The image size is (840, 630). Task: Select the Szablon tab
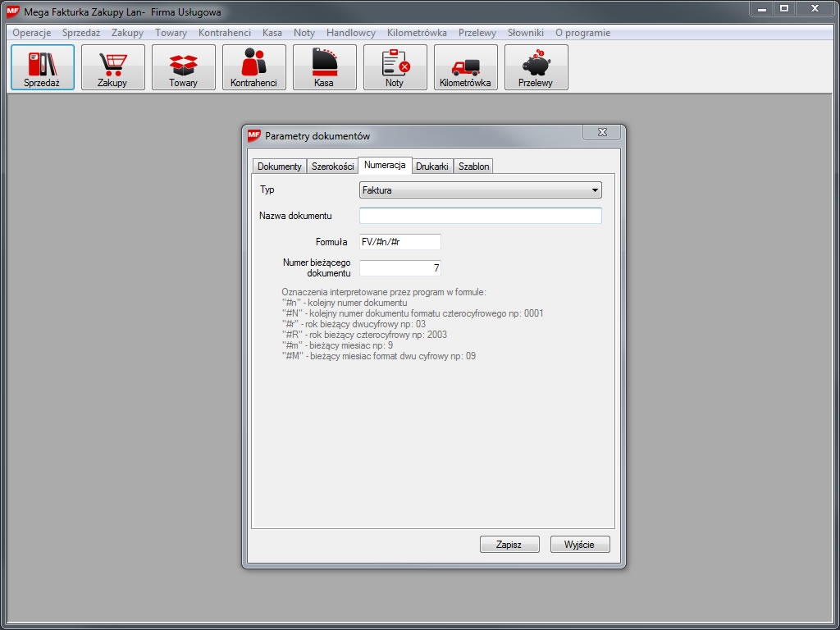pos(473,167)
